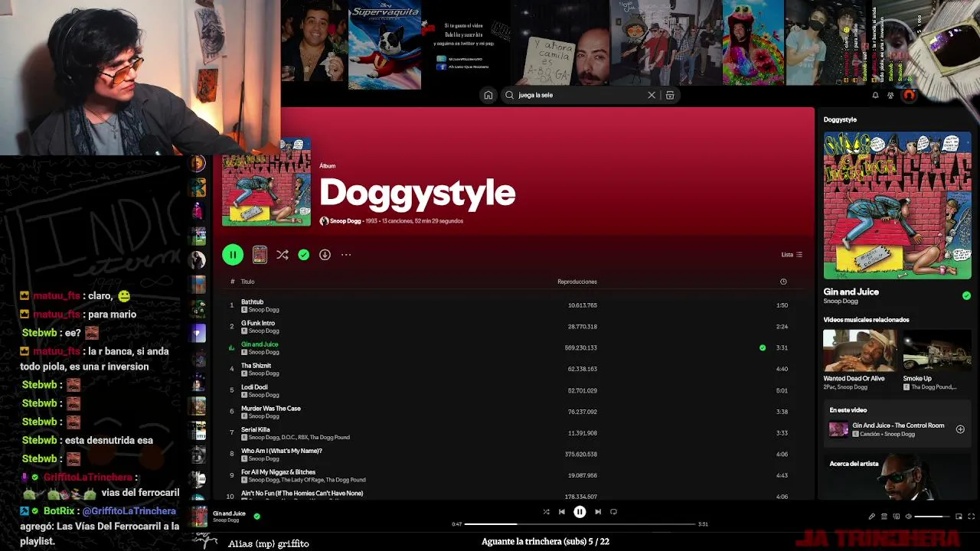The image size is (980, 551).
Task: Click the Doggystyle album cover in the header
Action: click(x=266, y=182)
